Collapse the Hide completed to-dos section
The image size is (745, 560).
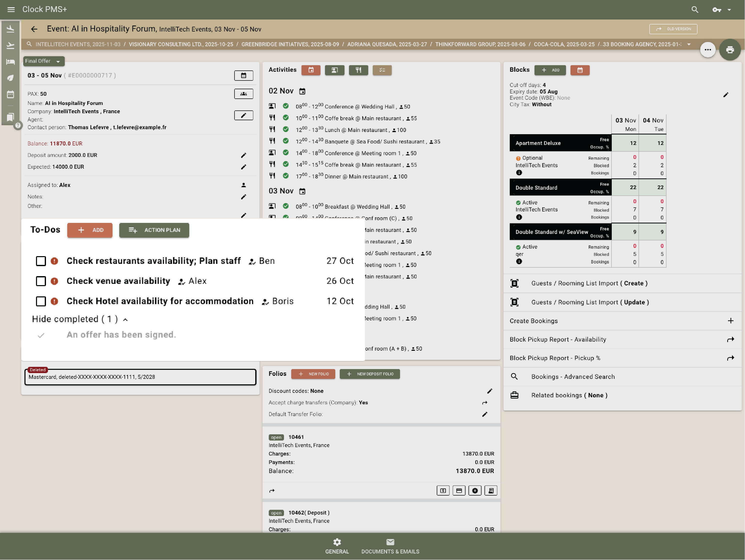pyautogui.click(x=126, y=319)
